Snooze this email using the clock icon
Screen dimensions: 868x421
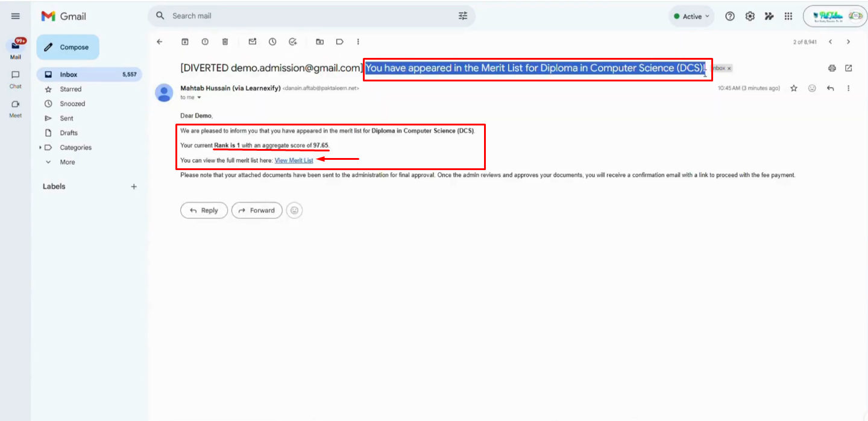click(272, 42)
